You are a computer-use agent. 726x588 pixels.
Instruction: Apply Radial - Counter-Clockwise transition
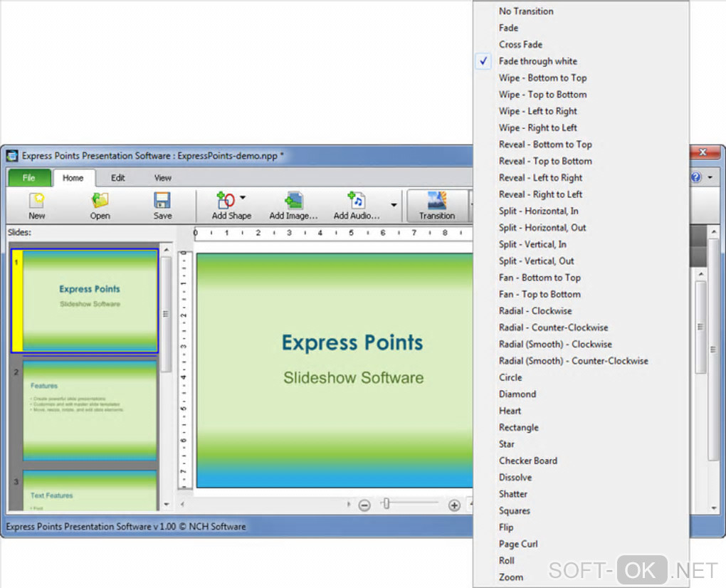[x=581, y=327]
